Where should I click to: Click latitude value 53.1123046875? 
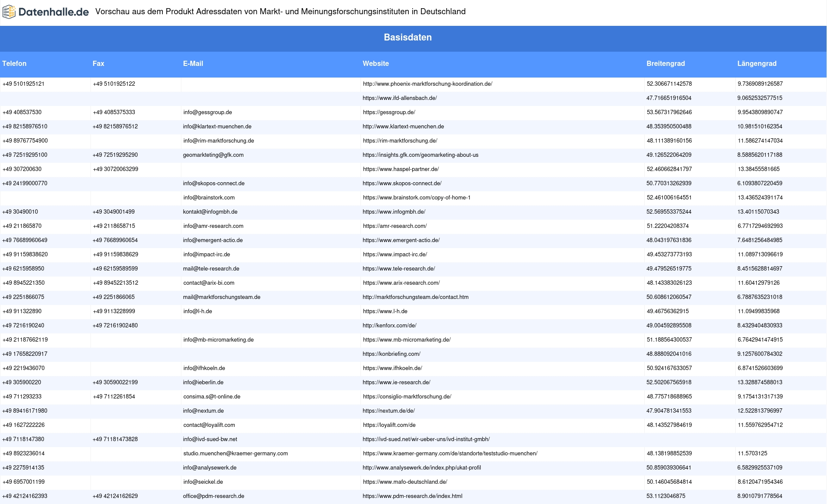click(x=666, y=496)
